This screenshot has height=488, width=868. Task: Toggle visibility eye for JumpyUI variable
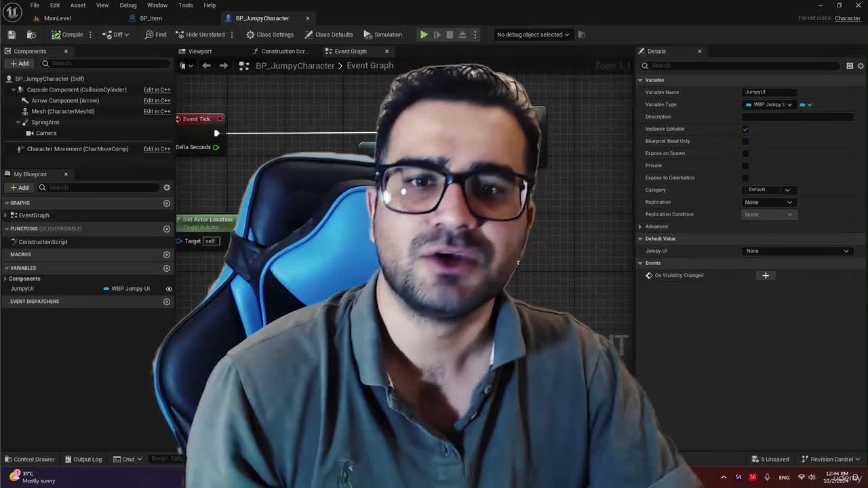(x=169, y=289)
